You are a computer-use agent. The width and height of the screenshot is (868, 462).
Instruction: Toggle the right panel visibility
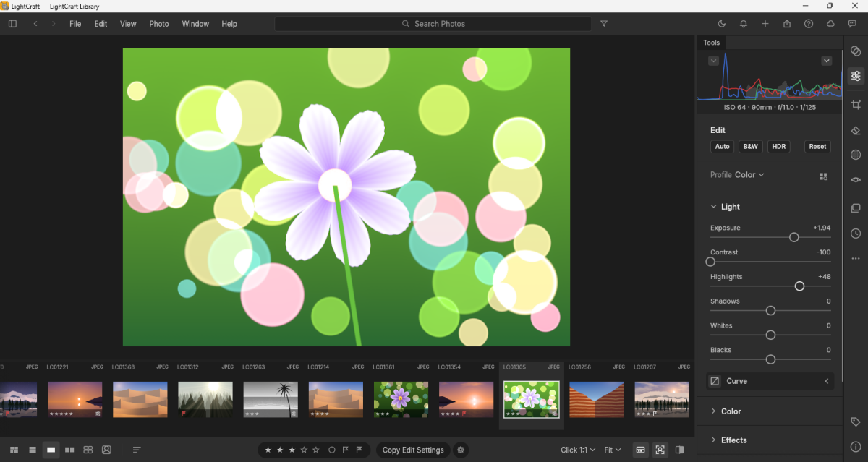pos(679,450)
